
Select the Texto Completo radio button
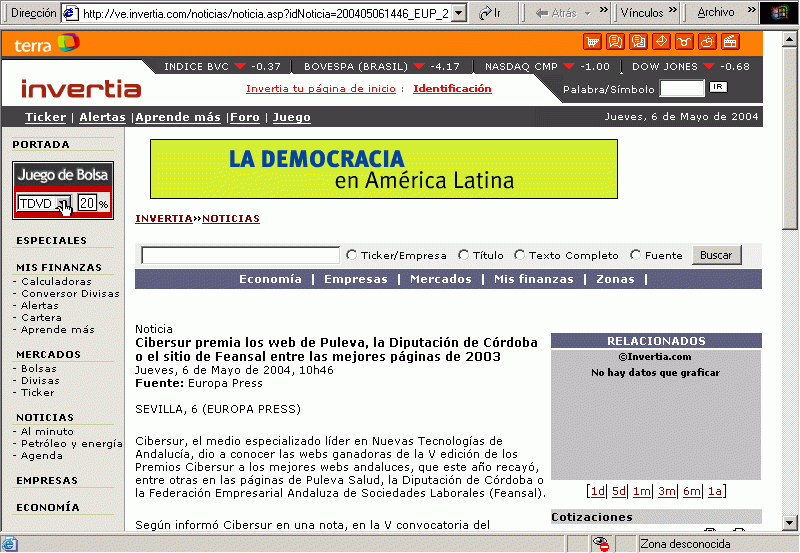click(x=519, y=255)
